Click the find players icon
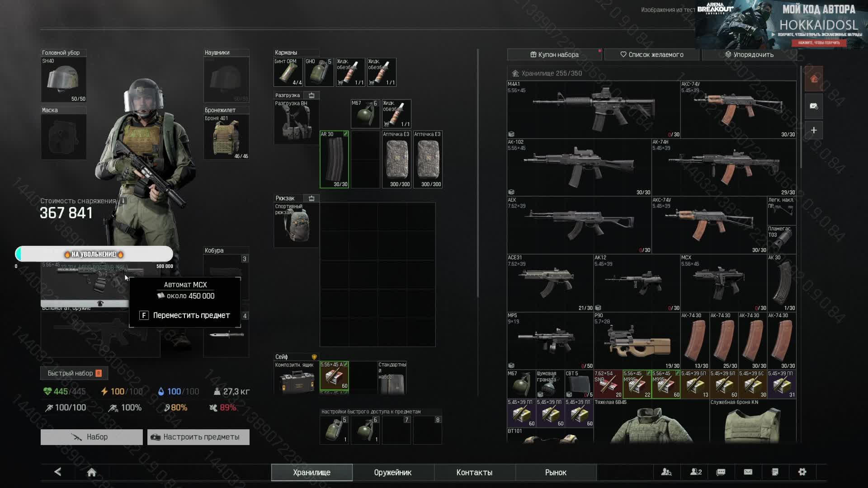Screen dimensions: 868x488 tap(666, 472)
